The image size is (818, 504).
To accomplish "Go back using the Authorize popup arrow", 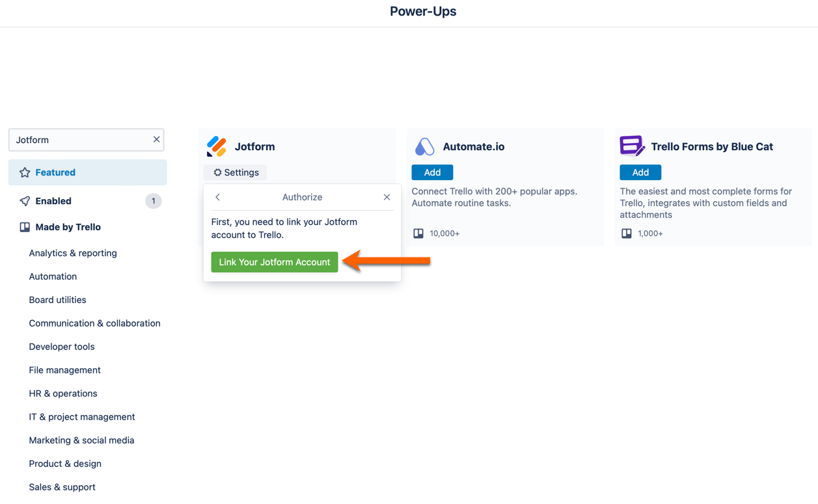I will coord(218,197).
